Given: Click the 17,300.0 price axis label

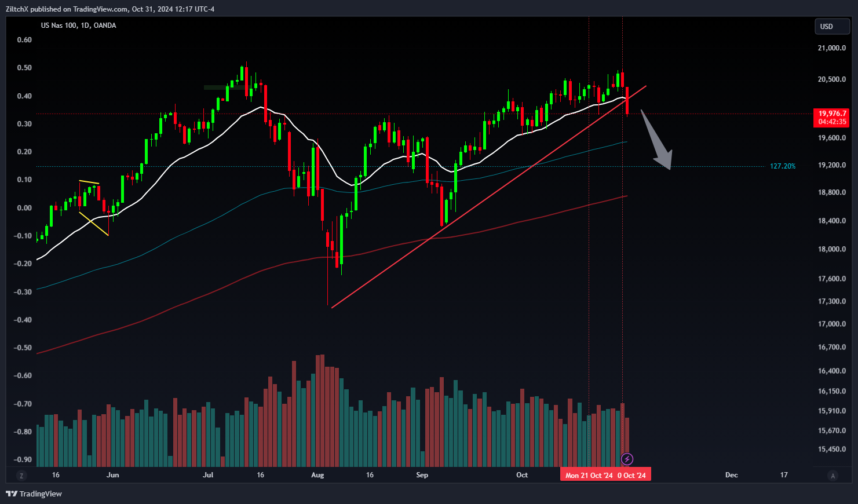Looking at the screenshot, I should [x=831, y=301].
